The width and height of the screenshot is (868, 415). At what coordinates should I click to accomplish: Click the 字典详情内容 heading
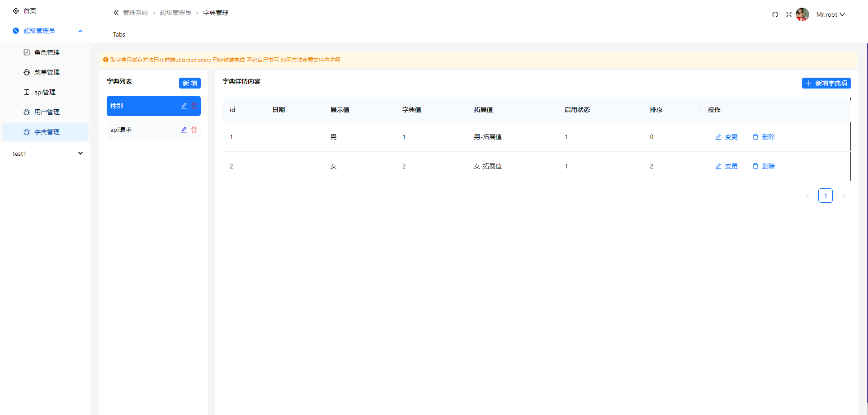(241, 81)
